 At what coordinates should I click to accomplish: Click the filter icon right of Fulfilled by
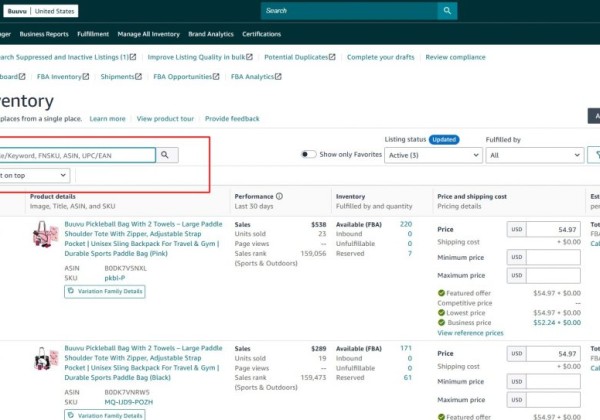594,155
